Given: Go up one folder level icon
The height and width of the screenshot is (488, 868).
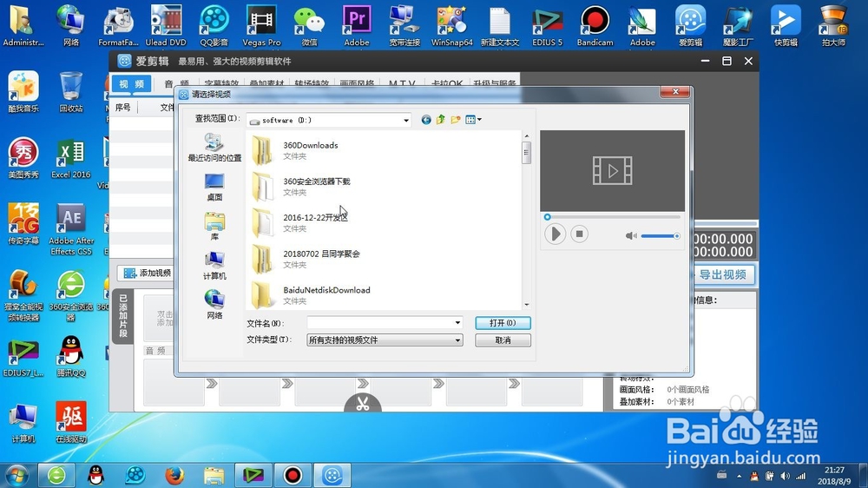Looking at the screenshot, I should tap(441, 120).
